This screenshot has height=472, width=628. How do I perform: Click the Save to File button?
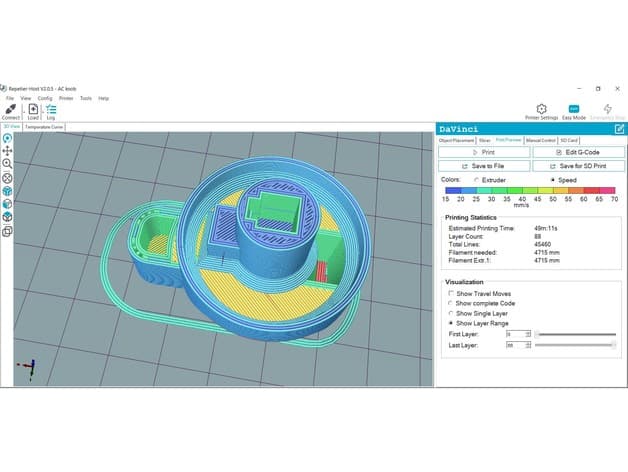pos(484,166)
